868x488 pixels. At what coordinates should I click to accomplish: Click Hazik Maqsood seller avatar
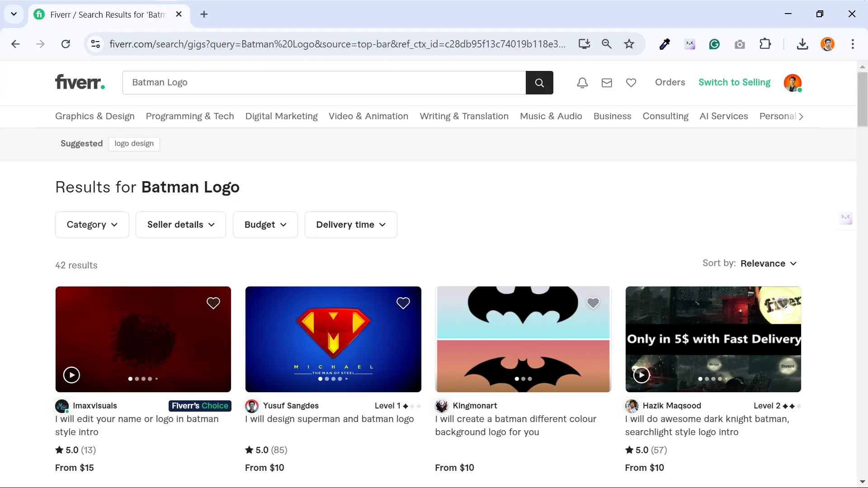point(632,406)
